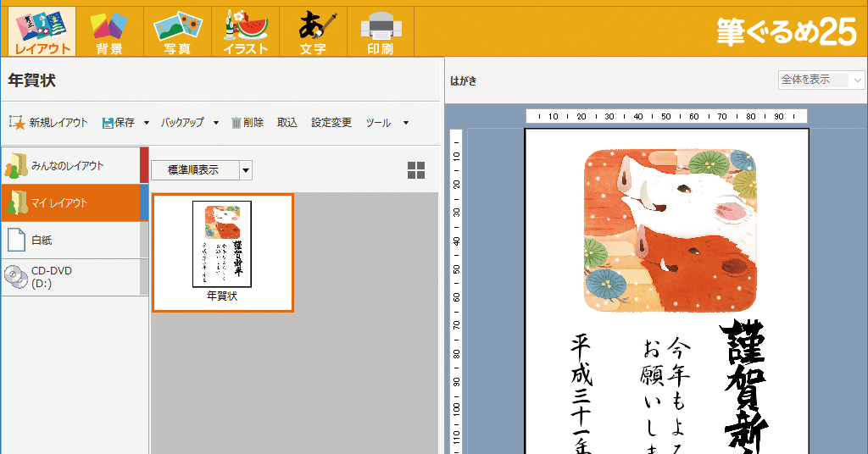Click the 平成三十一年 date text on postcard

coord(581,393)
